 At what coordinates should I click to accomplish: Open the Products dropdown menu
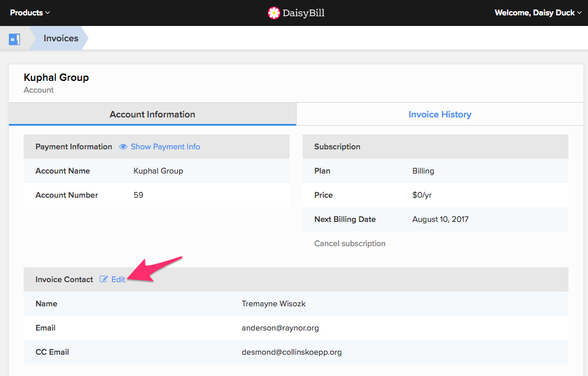(30, 13)
